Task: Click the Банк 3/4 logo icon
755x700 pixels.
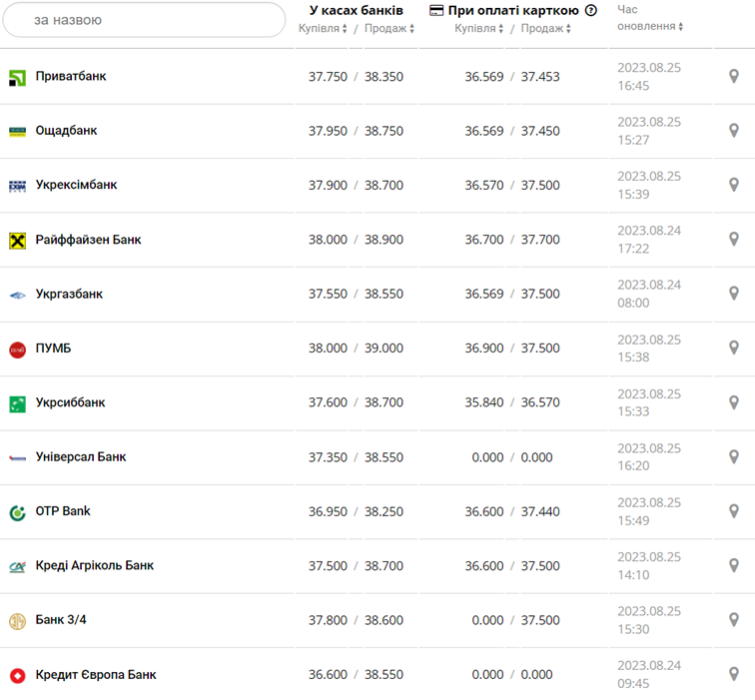Action: click(x=17, y=621)
